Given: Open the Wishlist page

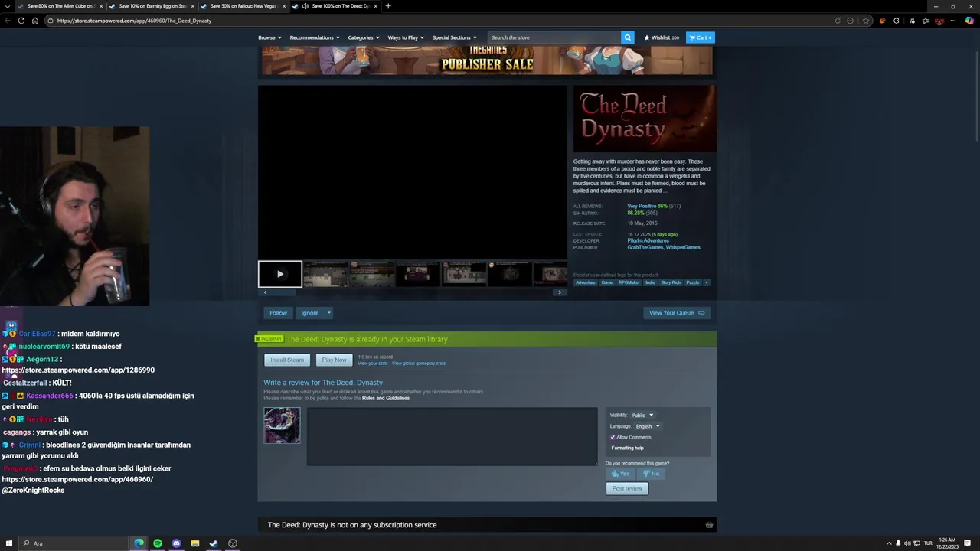Looking at the screenshot, I should click(x=661, y=37).
